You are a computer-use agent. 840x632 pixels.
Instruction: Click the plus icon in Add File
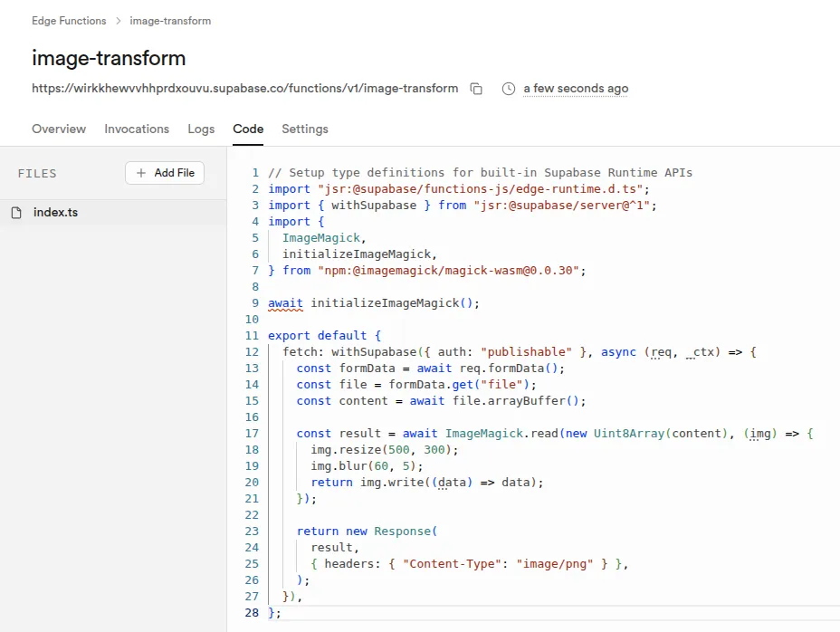(141, 173)
